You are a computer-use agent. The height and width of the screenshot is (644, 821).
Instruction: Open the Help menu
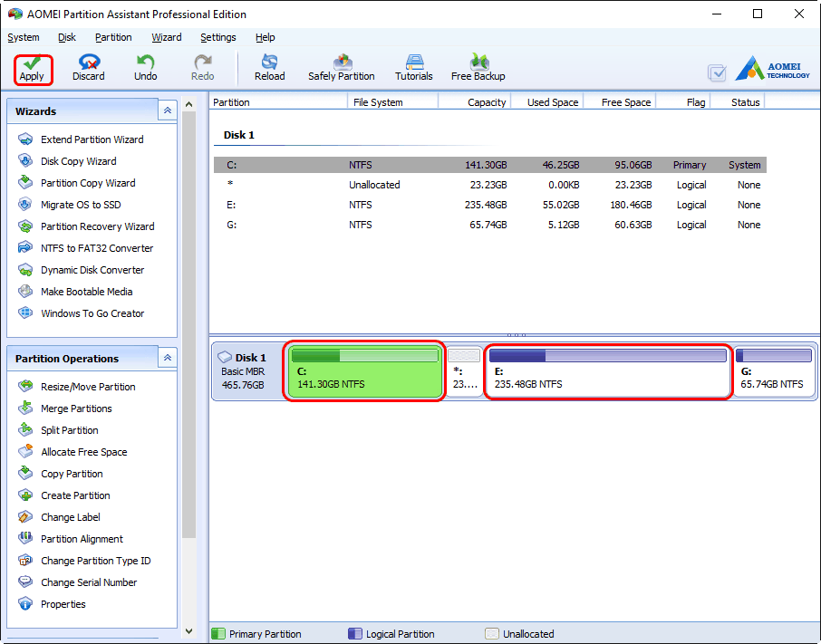pyautogui.click(x=265, y=37)
